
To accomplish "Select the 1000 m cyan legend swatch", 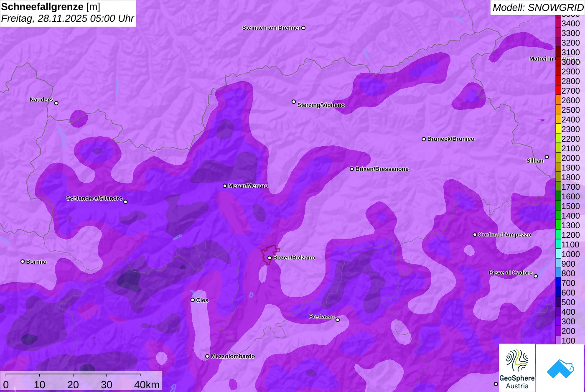I will point(558,254).
